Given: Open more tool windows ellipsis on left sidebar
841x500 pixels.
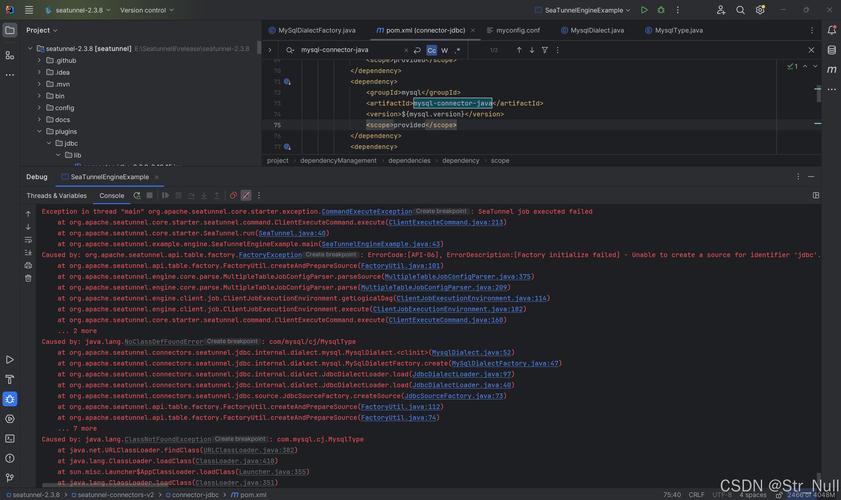Looking at the screenshot, I should coord(10,75).
